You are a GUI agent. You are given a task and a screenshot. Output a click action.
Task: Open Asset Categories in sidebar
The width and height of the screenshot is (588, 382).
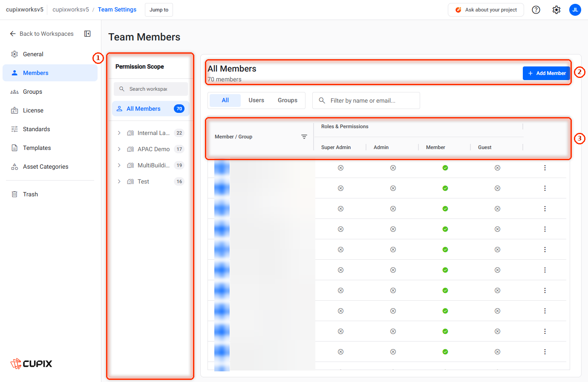click(x=50, y=167)
